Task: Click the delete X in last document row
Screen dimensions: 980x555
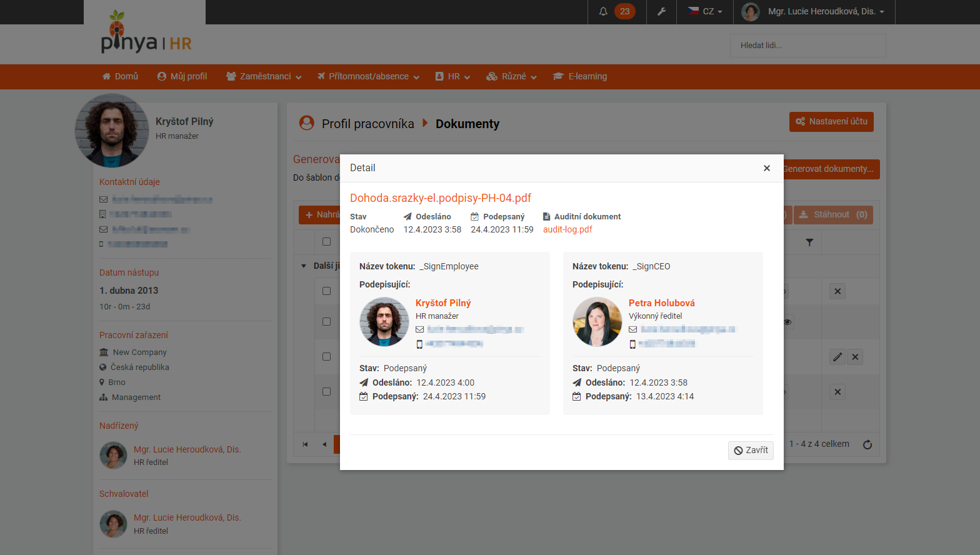Action: pyautogui.click(x=837, y=392)
